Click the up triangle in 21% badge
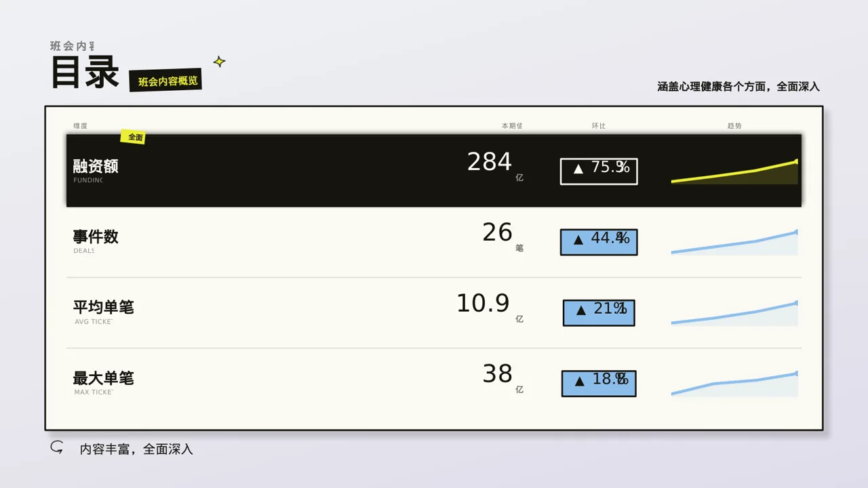Viewport: 868px width, 488px height. click(581, 310)
